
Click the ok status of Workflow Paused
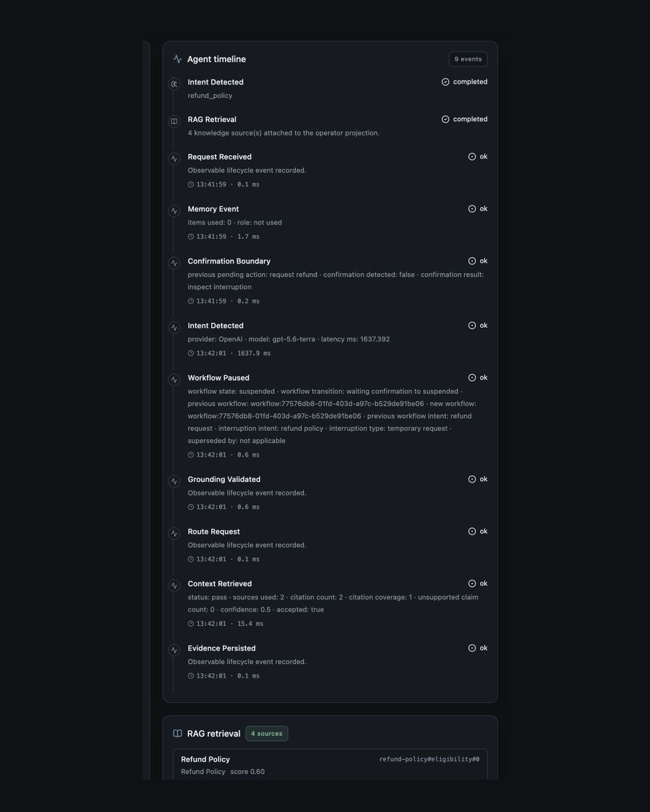click(x=478, y=378)
